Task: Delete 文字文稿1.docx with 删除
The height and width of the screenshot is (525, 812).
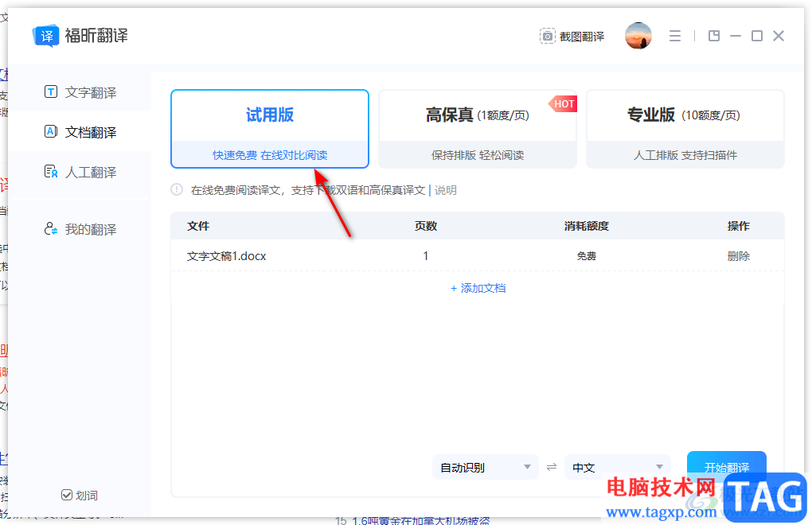Action: click(739, 256)
